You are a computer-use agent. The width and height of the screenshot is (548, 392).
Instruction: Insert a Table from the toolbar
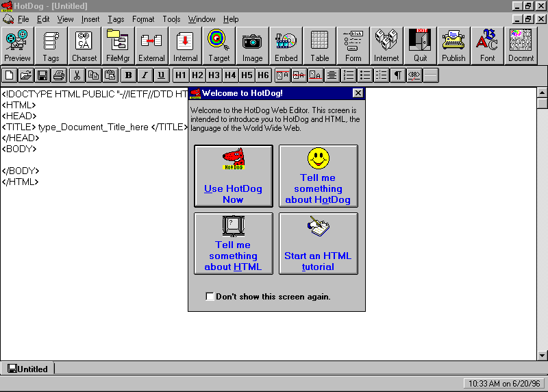click(319, 46)
